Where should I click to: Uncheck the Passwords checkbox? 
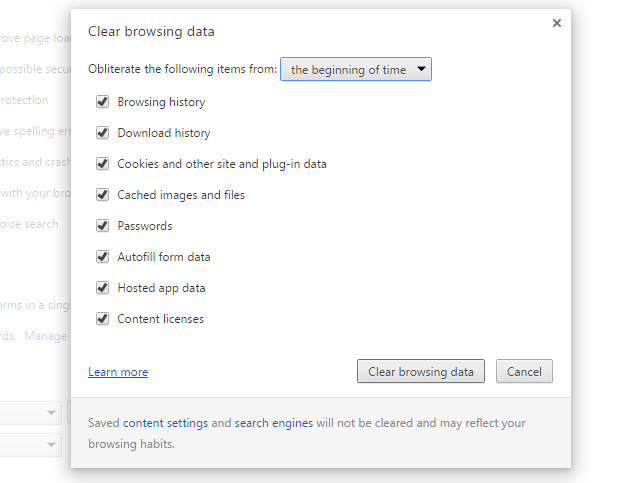(x=102, y=225)
